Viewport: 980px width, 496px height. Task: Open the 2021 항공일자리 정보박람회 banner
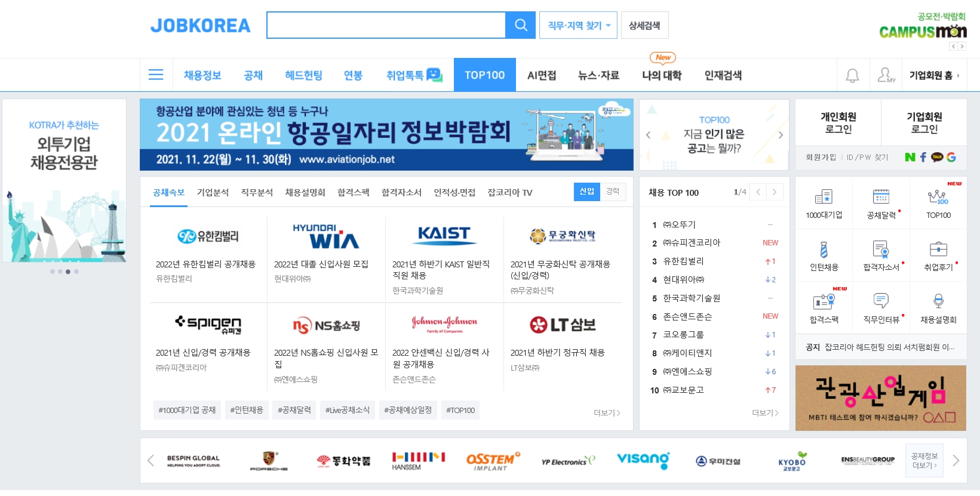(386, 135)
